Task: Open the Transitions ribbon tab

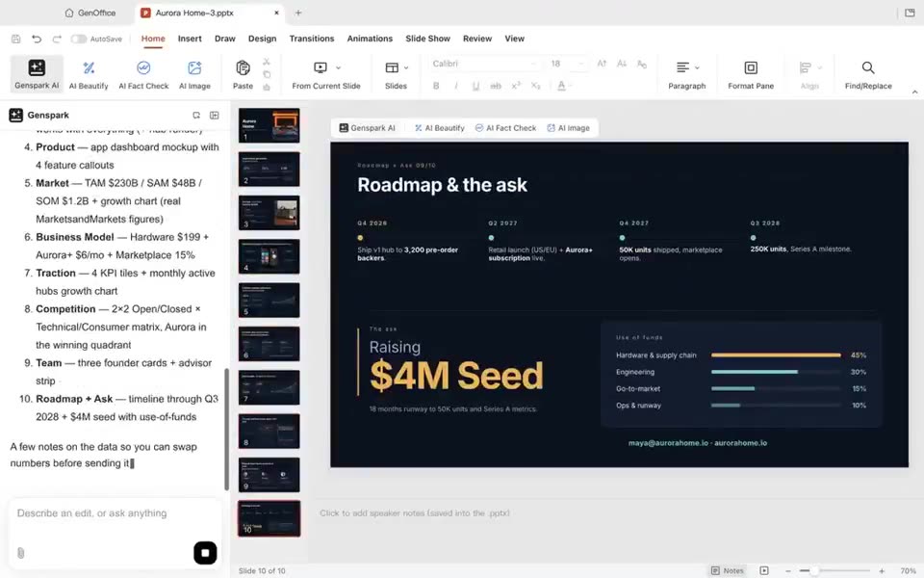Action: pos(312,39)
